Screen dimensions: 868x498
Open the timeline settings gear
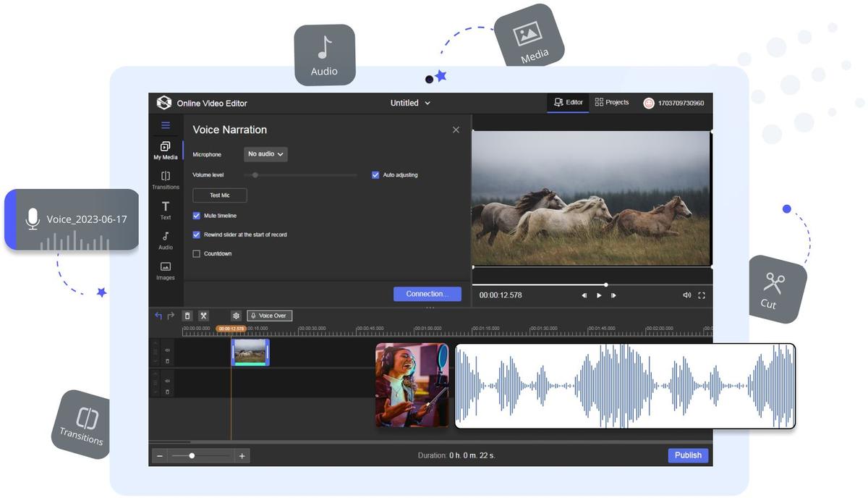coord(234,314)
